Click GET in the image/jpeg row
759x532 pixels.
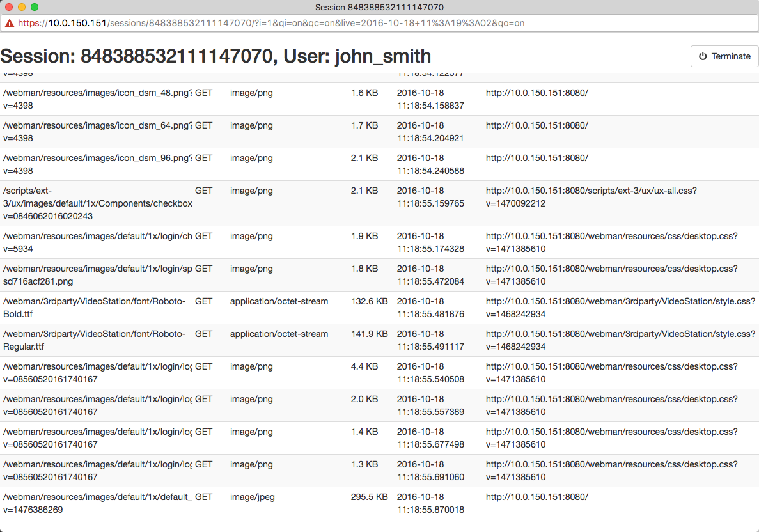click(204, 497)
